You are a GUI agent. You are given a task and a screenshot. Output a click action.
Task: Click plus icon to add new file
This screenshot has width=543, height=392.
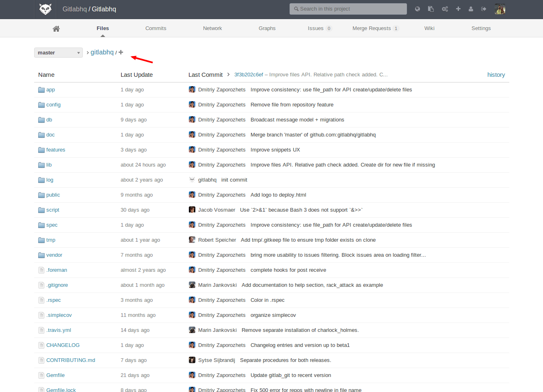pos(121,52)
